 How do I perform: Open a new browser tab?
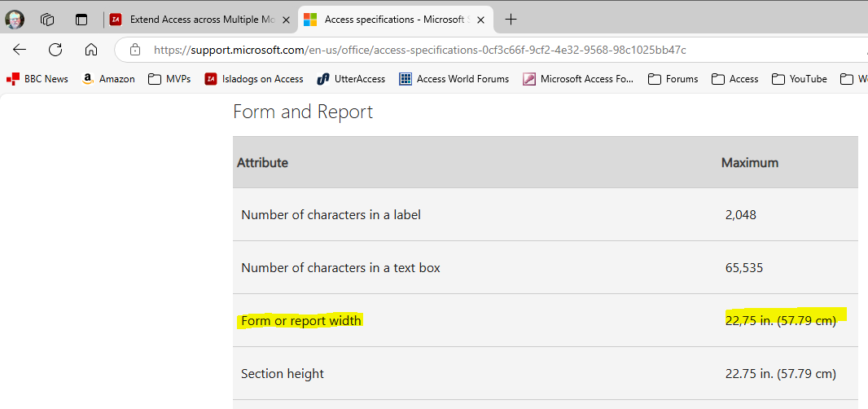[x=511, y=20]
